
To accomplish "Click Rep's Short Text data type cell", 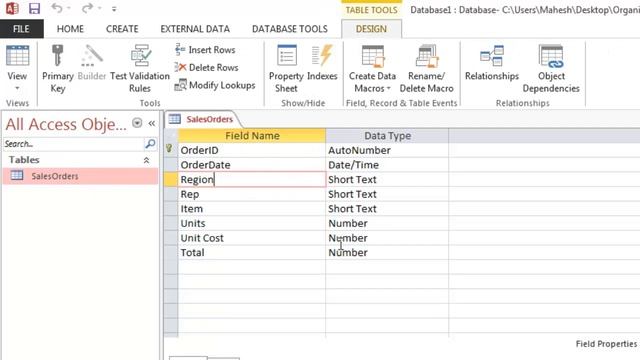I will point(387,194).
